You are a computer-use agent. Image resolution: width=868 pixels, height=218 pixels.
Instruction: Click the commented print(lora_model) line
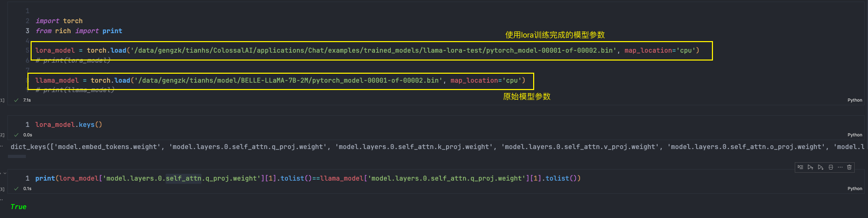click(x=73, y=61)
